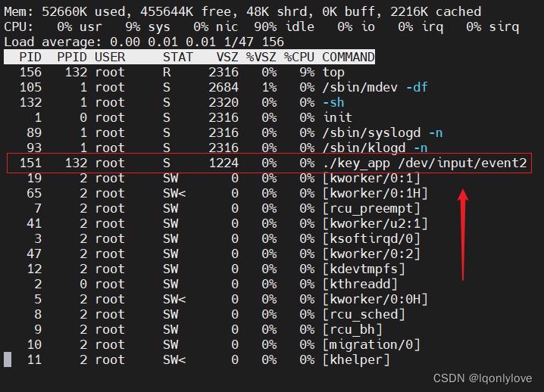The height and width of the screenshot is (392, 544).
Task: Select the '[rcu_bh]' process
Action: pyautogui.click(x=352, y=330)
